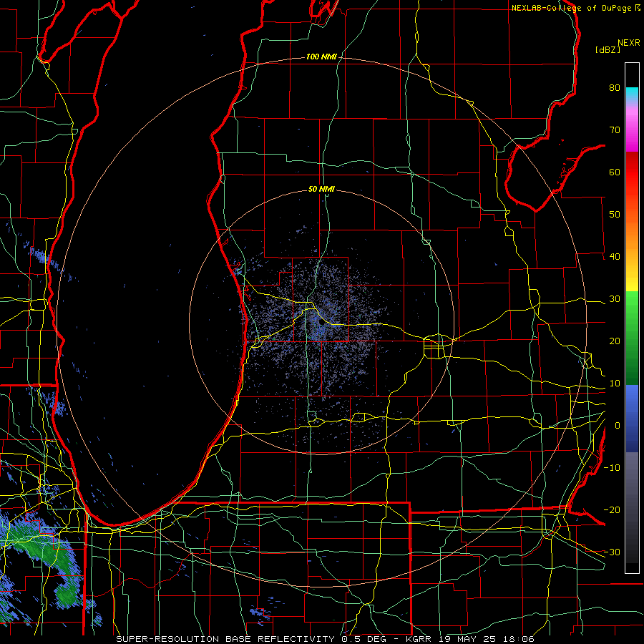
Task: Click the 80 dBZ scale value
Action: point(615,87)
